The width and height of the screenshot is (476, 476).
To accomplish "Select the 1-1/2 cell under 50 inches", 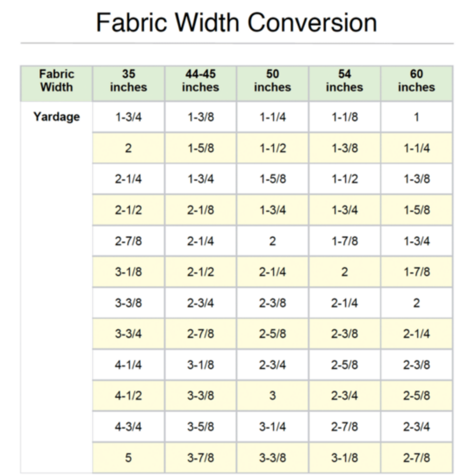I will coord(272,148).
